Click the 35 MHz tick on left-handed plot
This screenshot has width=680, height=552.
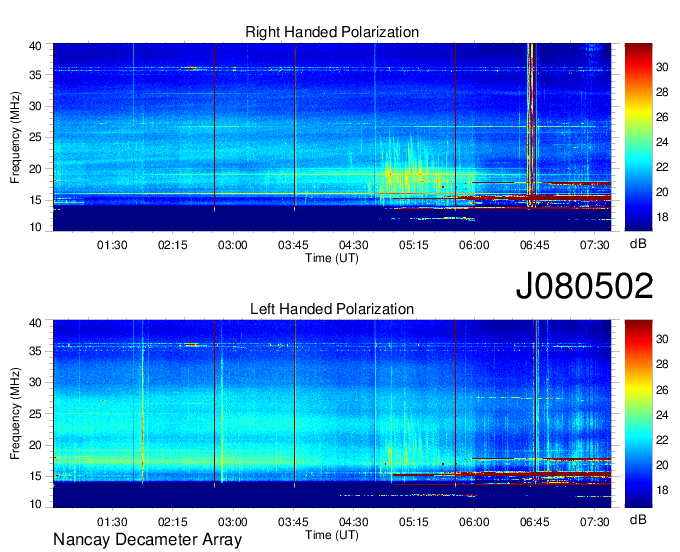pos(36,351)
